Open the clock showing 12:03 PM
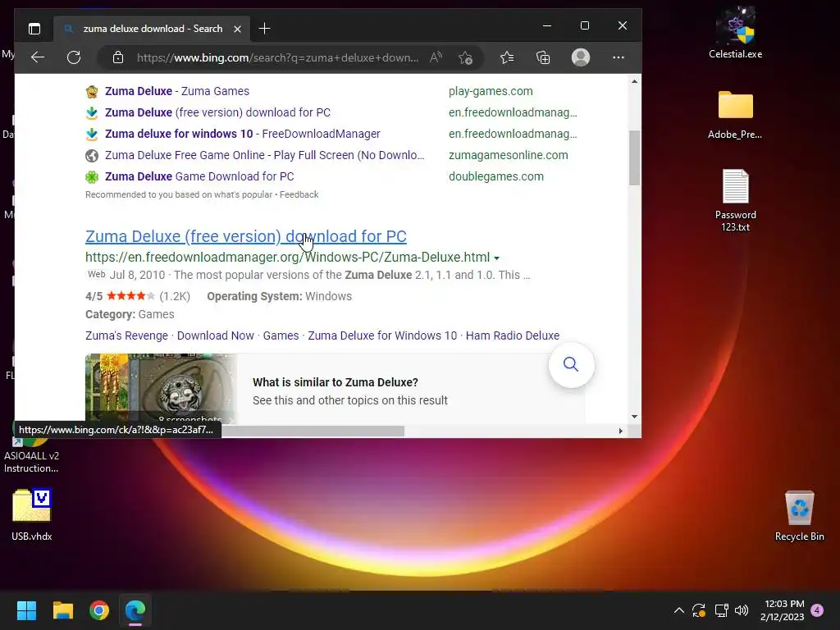Screen dimensions: 840x630 click(782, 610)
